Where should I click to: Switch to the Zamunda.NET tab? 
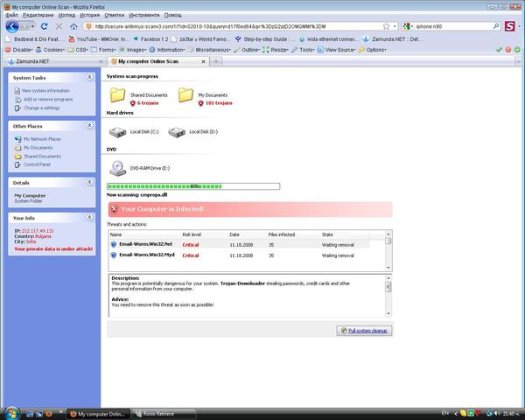(x=54, y=61)
